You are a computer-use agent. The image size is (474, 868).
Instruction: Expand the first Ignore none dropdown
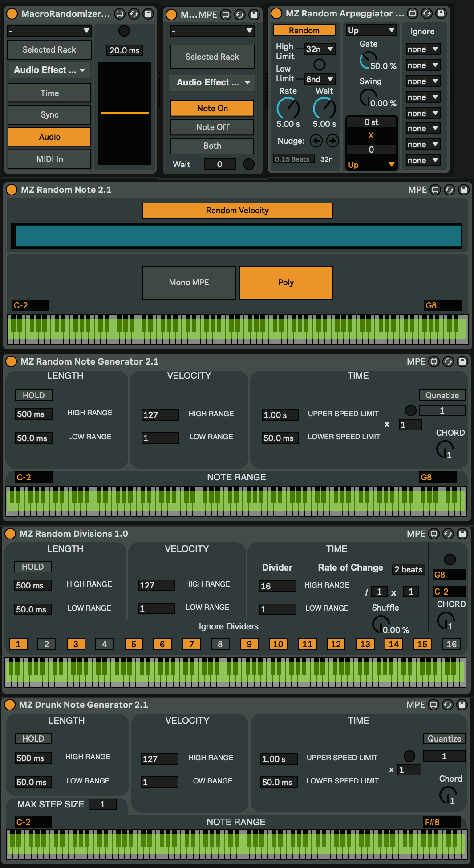(x=423, y=49)
